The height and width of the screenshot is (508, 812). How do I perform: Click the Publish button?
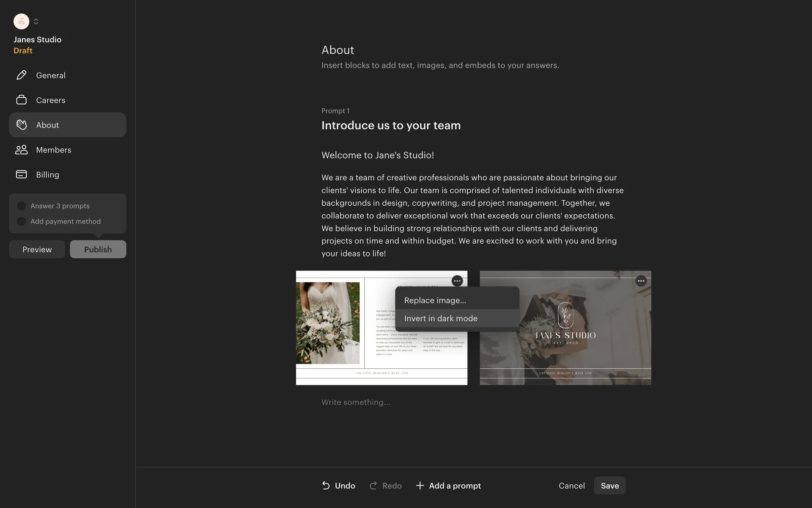click(98, 249)
